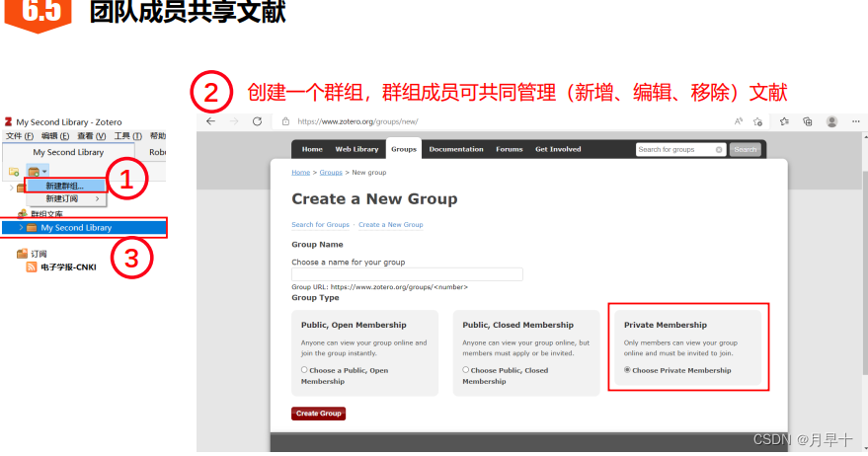Reload the page with refresh icon

point(258,121)
